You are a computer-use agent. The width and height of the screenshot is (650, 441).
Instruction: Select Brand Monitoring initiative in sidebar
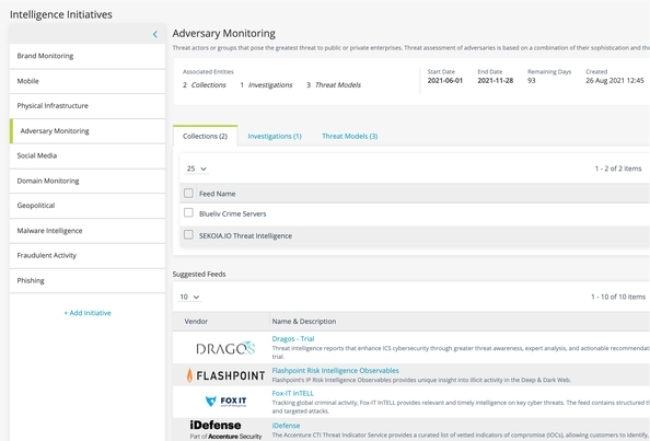(45, 56)
